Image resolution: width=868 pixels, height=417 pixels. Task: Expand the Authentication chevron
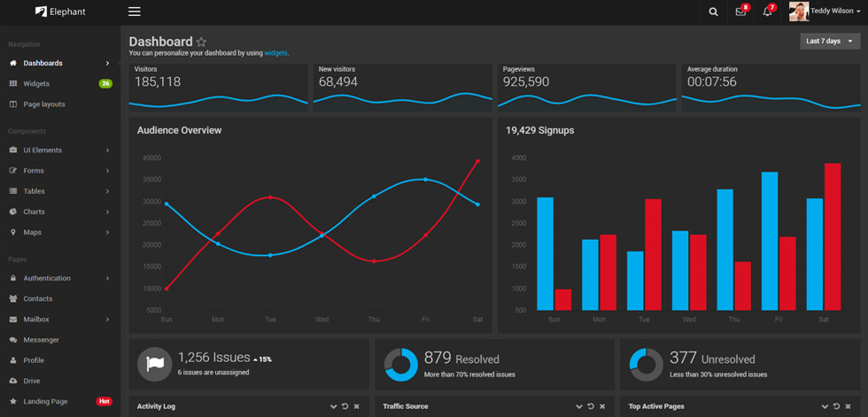tap(107, 278)
